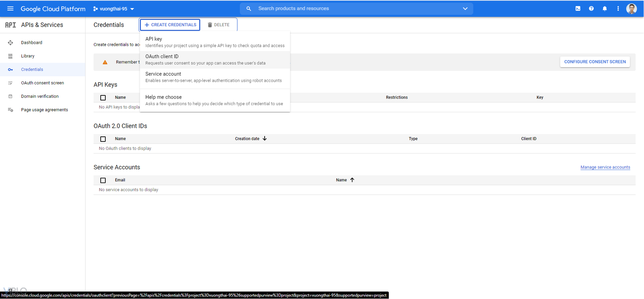644x299 pixels.
Task: Click the user profile avatar
Action: point(632,9)
